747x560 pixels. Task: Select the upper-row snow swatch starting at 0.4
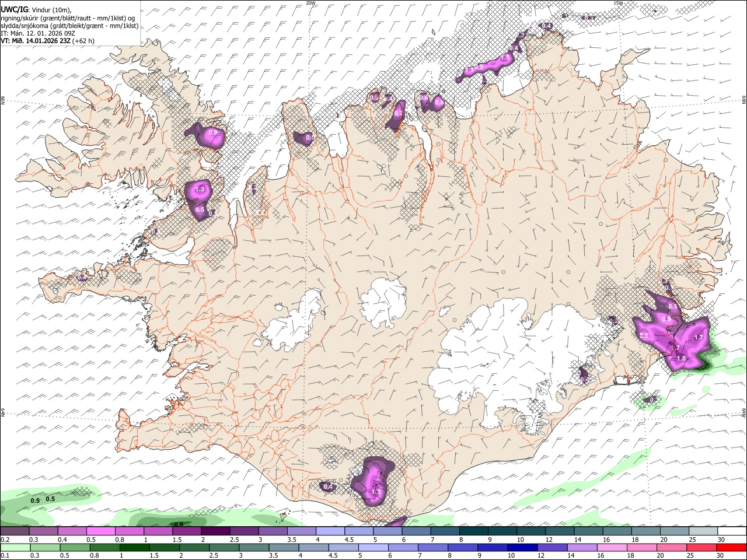pos(72,531)
